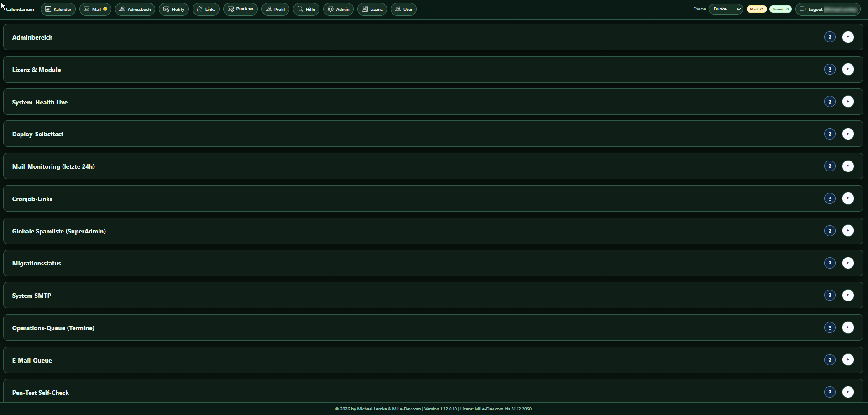Click the Calendarium logo text
The image size is (868, 415).
point(20,9)
